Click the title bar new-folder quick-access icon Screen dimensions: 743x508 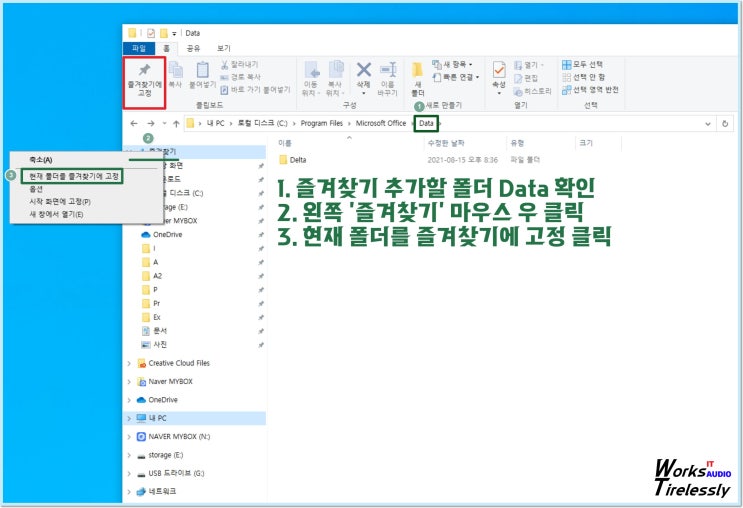(163, 33)
